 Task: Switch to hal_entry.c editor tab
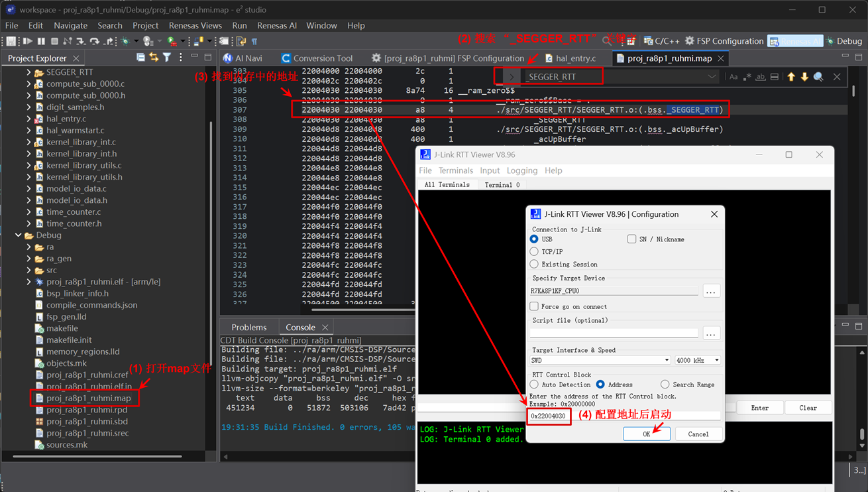(x=570, y=58)
